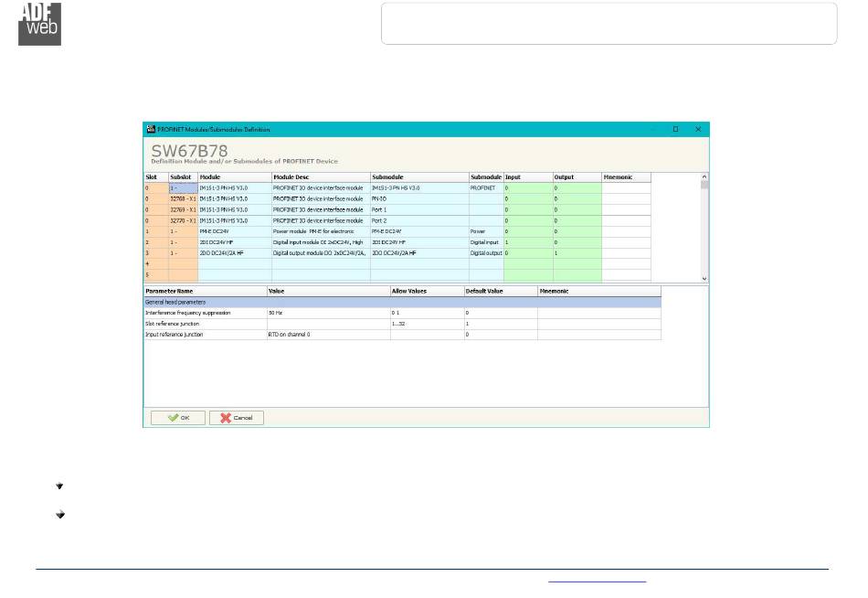Click the PROFINET window title bar icon
The image size is (868, 598).
point(151,129)
